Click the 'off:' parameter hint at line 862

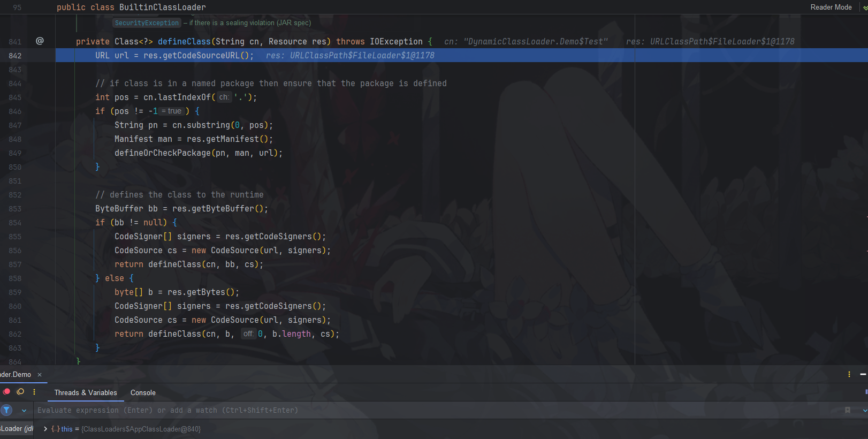[248, 334]
